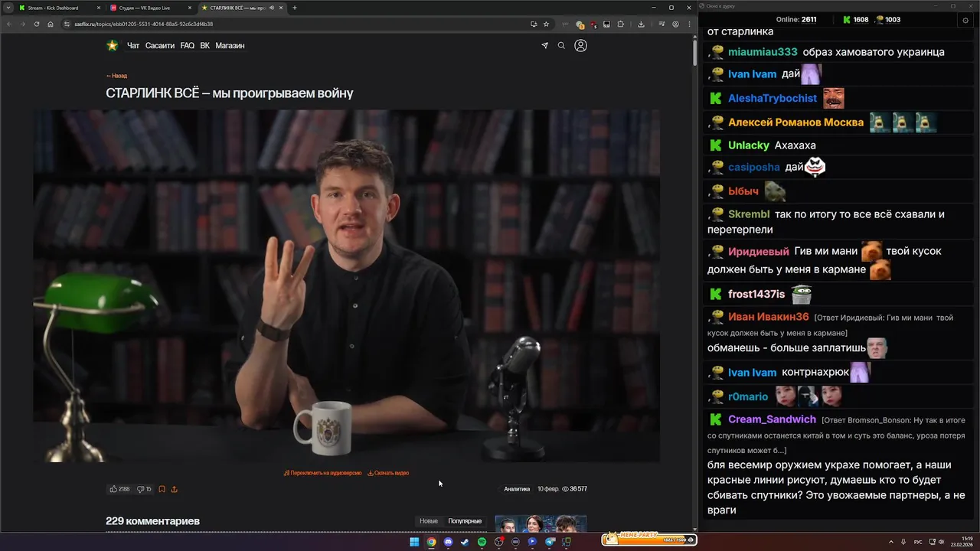Open the Chrome three-dot menu
980x551 pixels.
pos(689,24)
